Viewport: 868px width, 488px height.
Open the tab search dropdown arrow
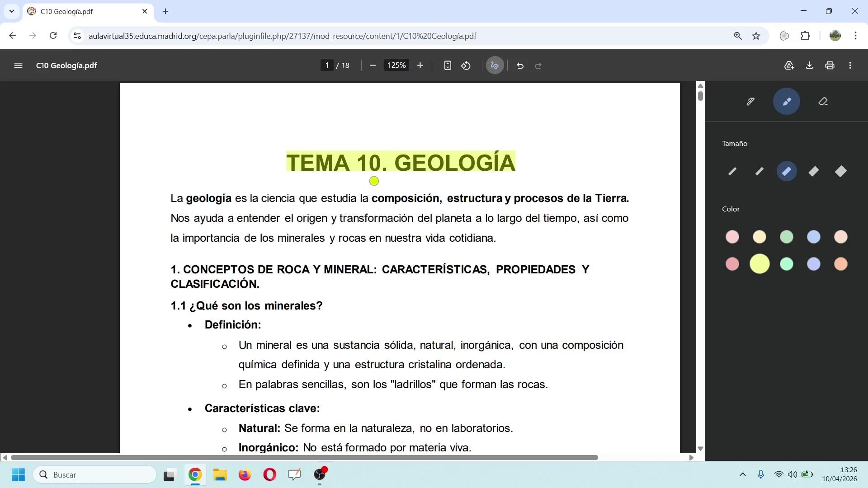(x=12, y=11)
